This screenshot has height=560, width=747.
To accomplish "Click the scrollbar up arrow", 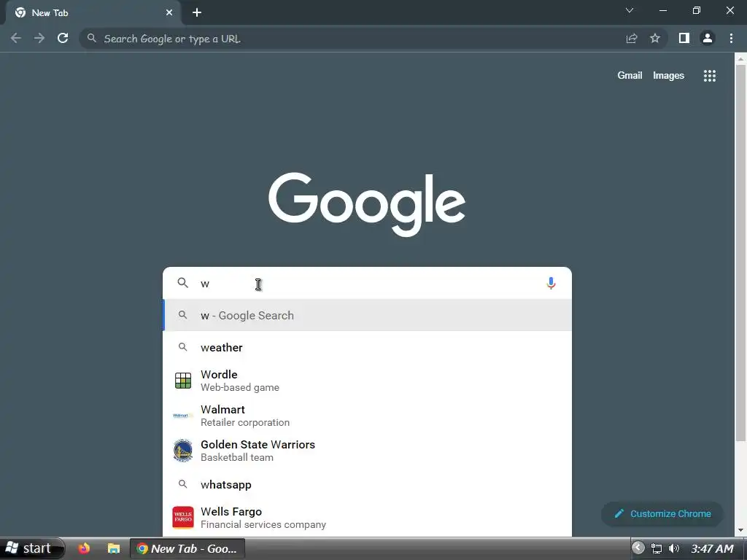I will pyautogui.click(x=740, y=59).
